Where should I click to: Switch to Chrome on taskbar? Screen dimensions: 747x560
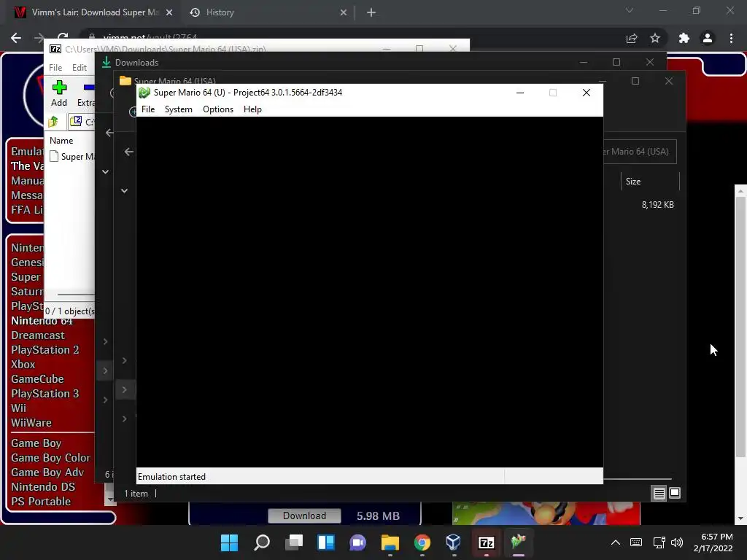click(x=422, y=542)
